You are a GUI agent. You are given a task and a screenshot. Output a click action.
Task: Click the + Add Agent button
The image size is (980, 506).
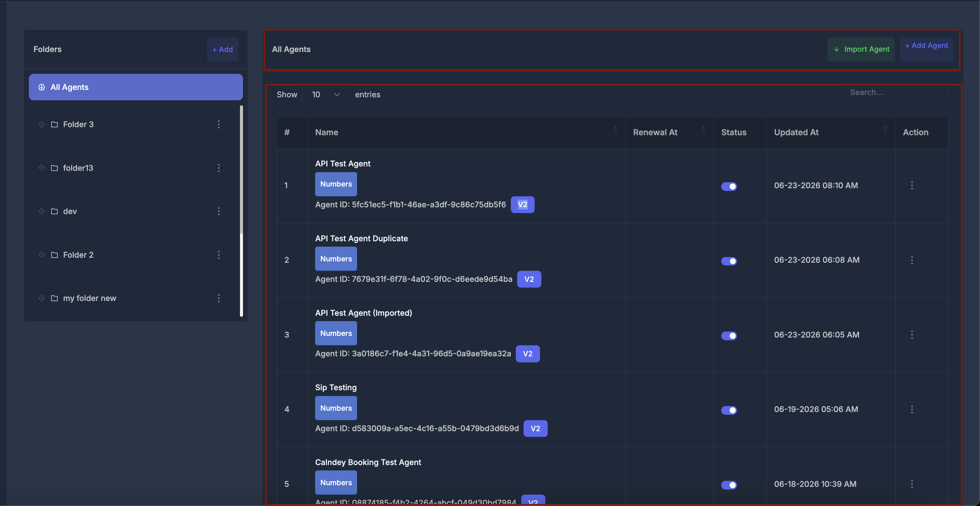tap(926, 49)
